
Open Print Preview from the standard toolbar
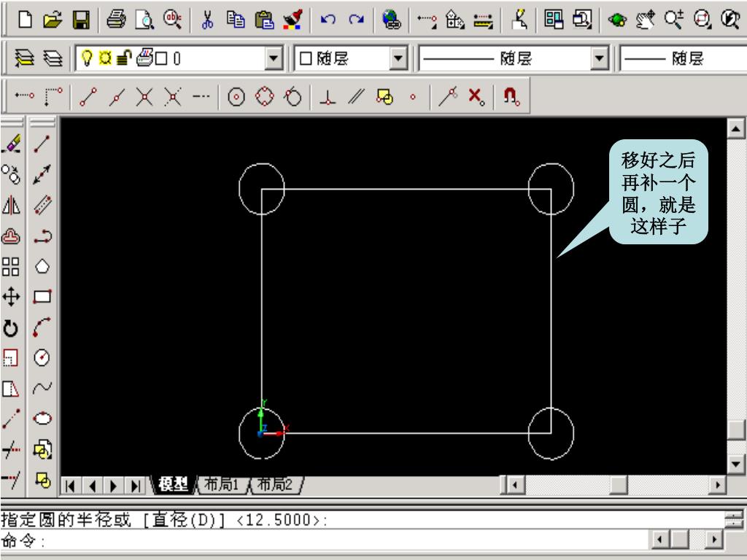pyautogui.click(x=144, y=20)
